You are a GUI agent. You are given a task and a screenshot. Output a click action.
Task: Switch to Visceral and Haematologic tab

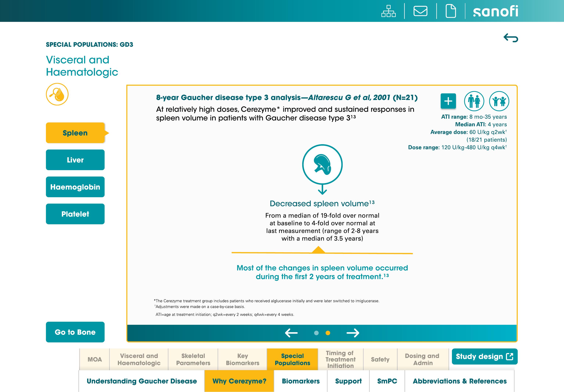tap(139, 359)
